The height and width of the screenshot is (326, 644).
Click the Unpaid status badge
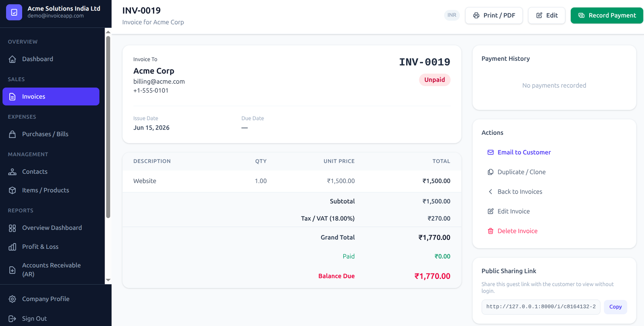click(435, 80)
